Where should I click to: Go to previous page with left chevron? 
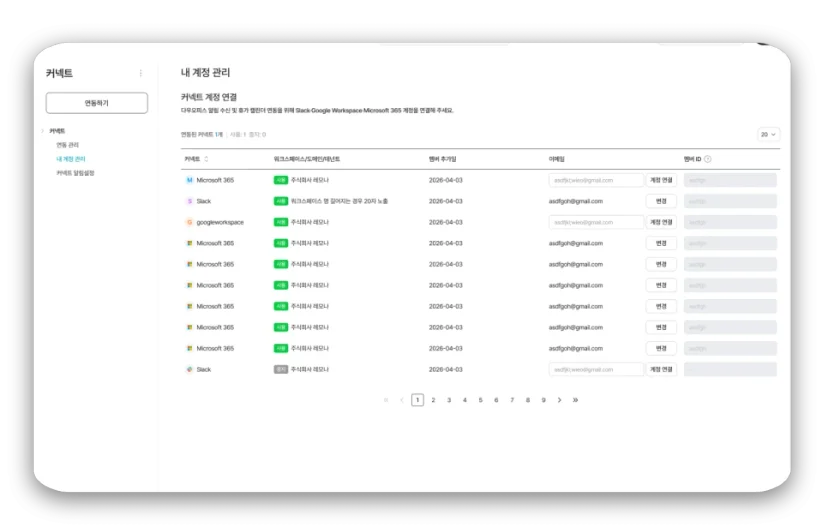[402, 400]
